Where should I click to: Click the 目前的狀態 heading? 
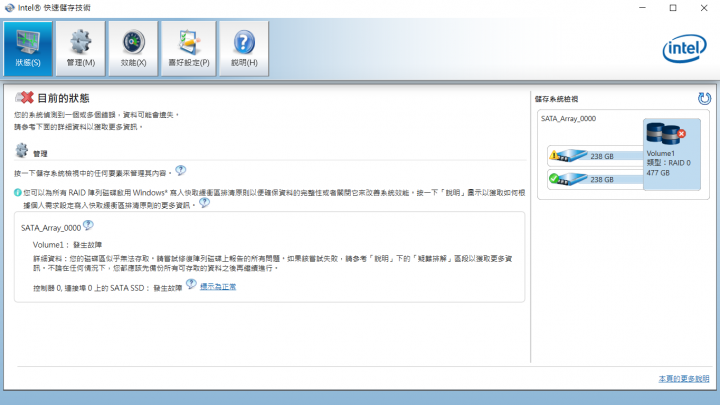63,98
